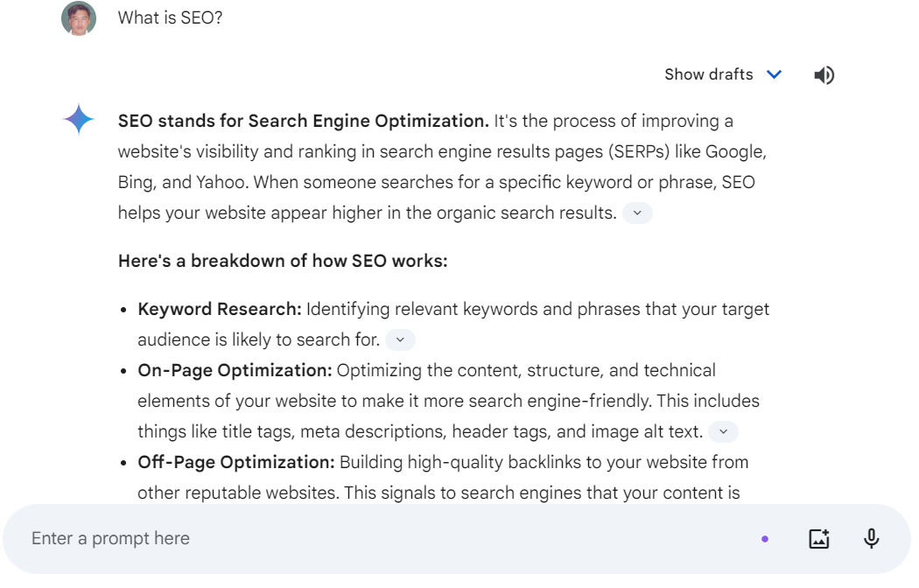
Task: Click the purple dot in prompt bar
Action: (x=765, y=539)
